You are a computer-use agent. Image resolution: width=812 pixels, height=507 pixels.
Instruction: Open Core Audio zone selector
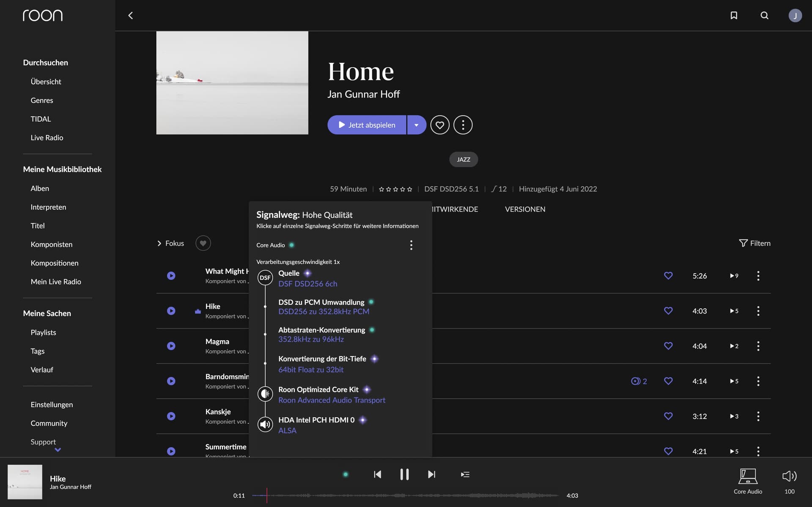point(748,481)
